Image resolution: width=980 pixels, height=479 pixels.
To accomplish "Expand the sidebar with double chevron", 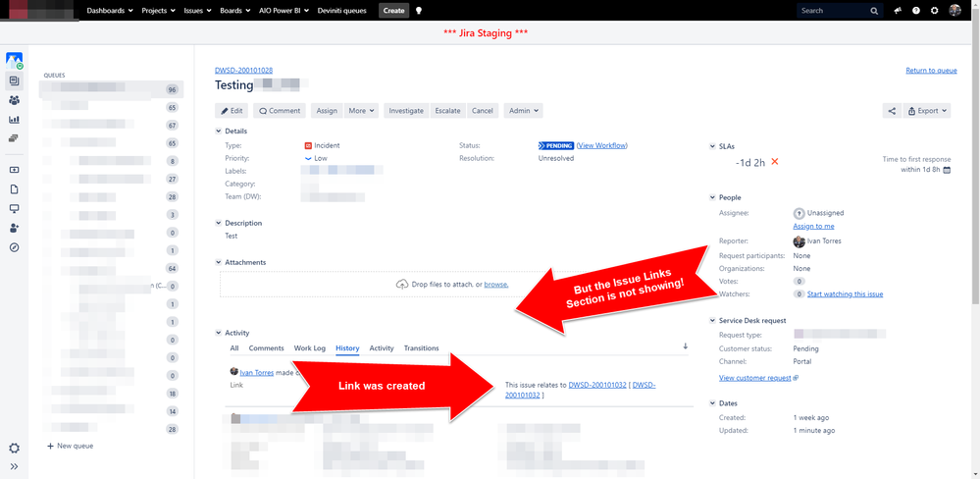I will [x=14, y=466].
